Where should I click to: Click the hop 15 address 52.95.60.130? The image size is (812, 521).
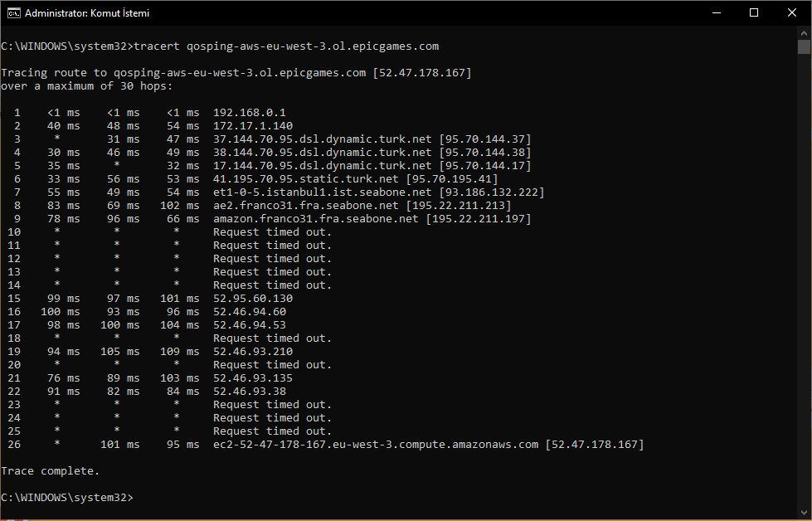coord(253,299)
